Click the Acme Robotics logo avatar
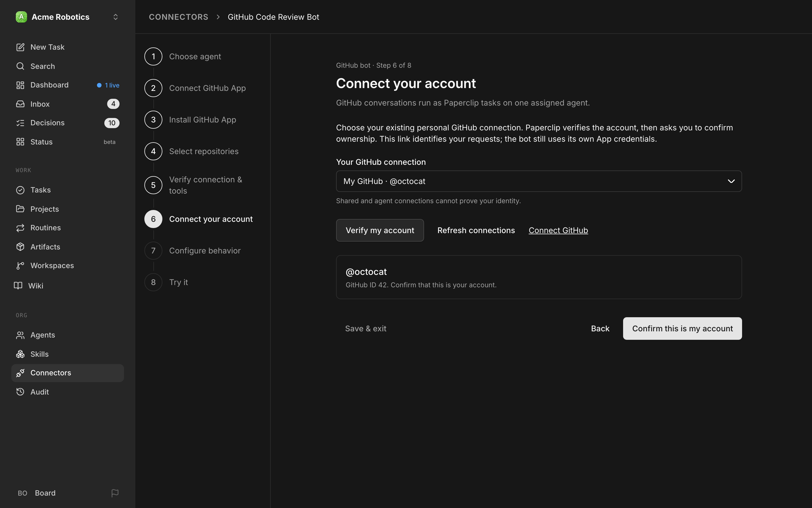This screenshot has height=508, width=812. [x=21, y=17]
